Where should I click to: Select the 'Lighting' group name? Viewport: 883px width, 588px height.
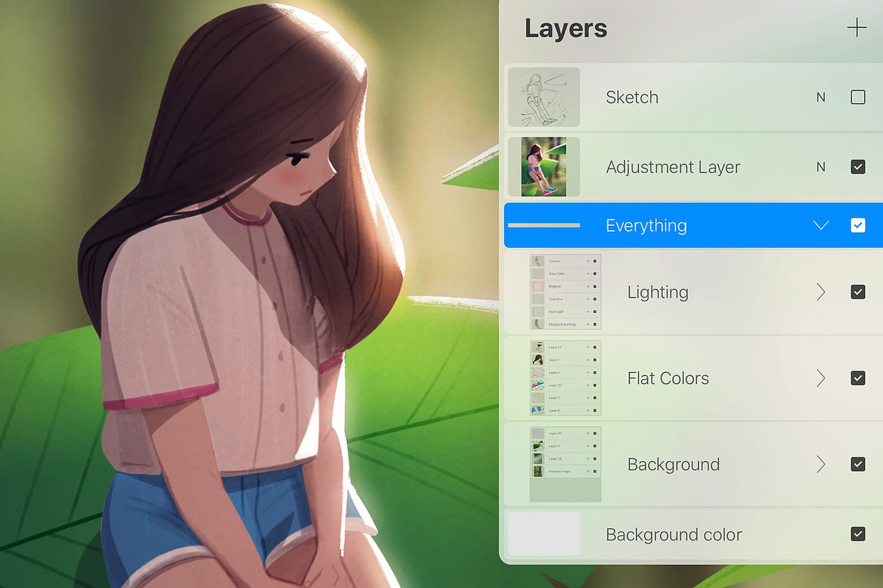[x=658, y=292]
